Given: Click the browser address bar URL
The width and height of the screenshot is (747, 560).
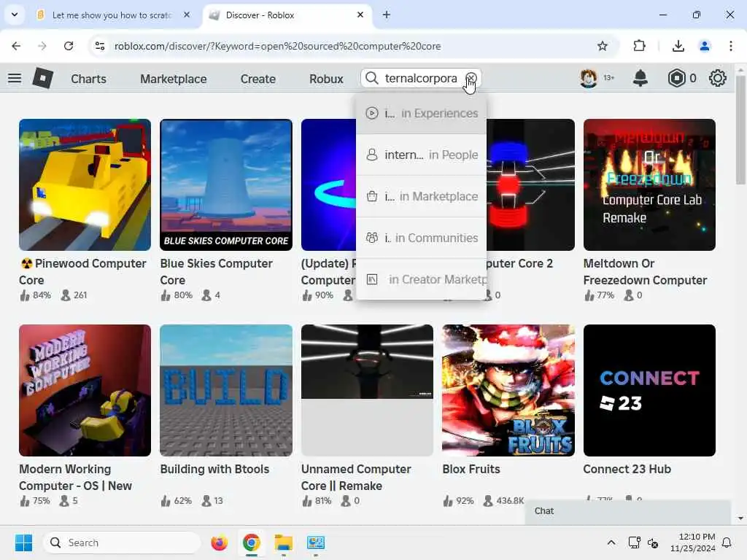Looking at the screenshot, I should point(278,46).
